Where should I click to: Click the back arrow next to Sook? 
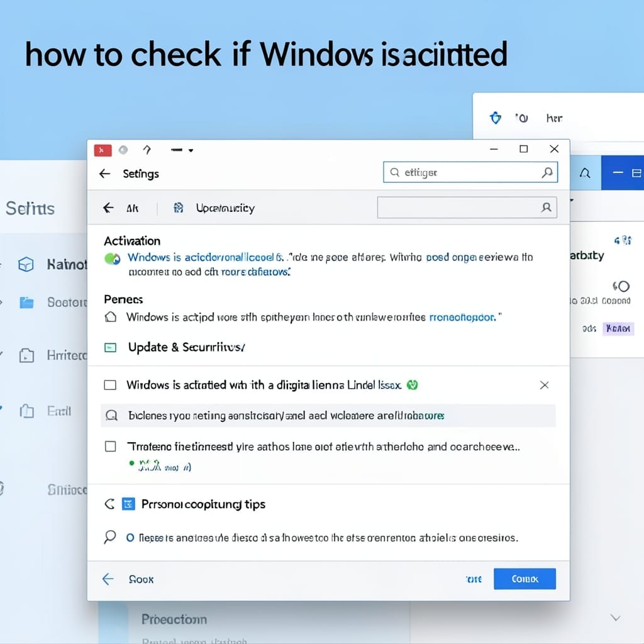coord(108,579)
